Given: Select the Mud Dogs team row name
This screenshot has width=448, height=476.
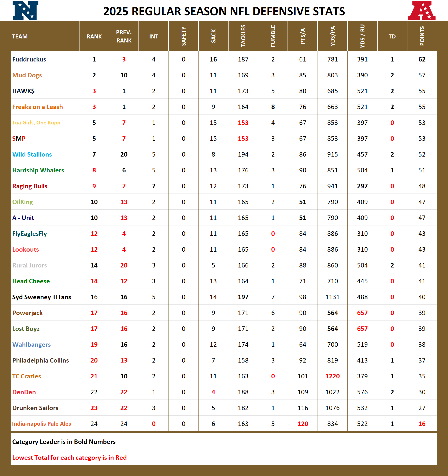Looking at the screenshot, I should pos(27,75).
